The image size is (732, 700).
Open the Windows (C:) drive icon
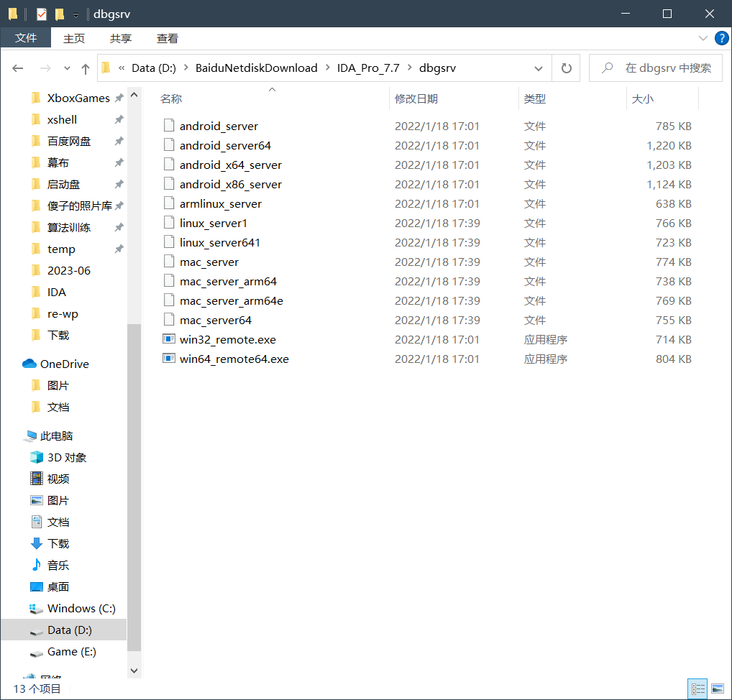tap(36, 609)
